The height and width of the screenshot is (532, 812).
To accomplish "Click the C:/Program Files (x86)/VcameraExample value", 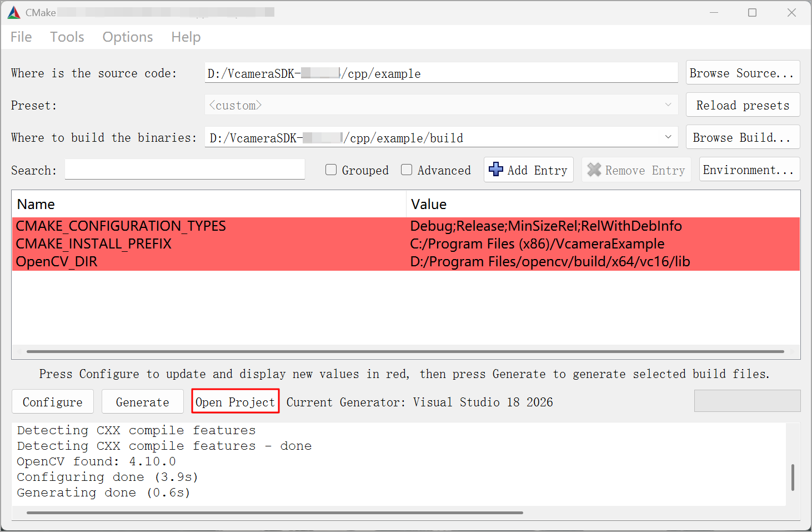I will tap(537, 244).
